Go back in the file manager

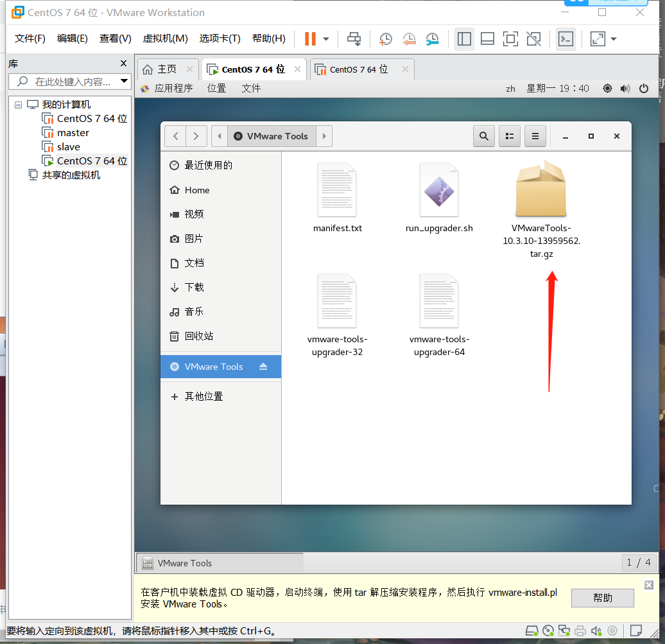(x=176, y=136)
